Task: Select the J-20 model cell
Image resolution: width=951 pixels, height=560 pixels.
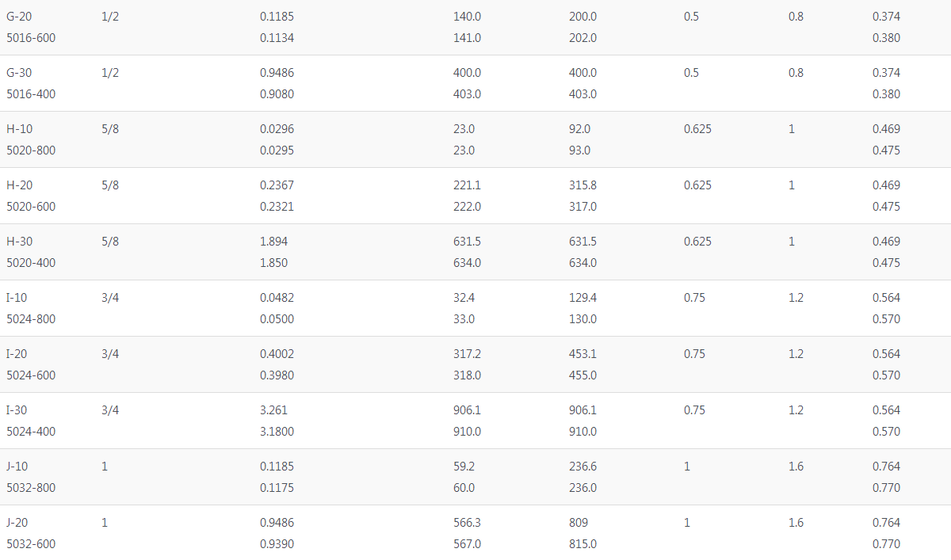Action: [17, 523]
